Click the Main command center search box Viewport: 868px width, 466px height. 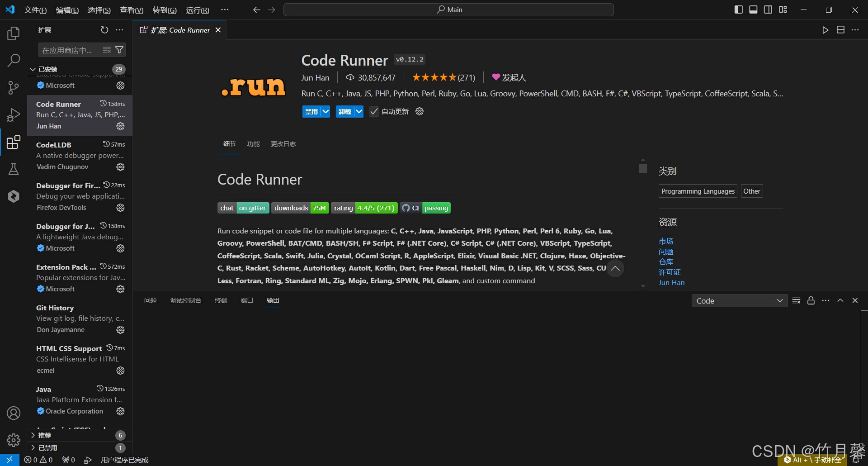tap(448, 10)
